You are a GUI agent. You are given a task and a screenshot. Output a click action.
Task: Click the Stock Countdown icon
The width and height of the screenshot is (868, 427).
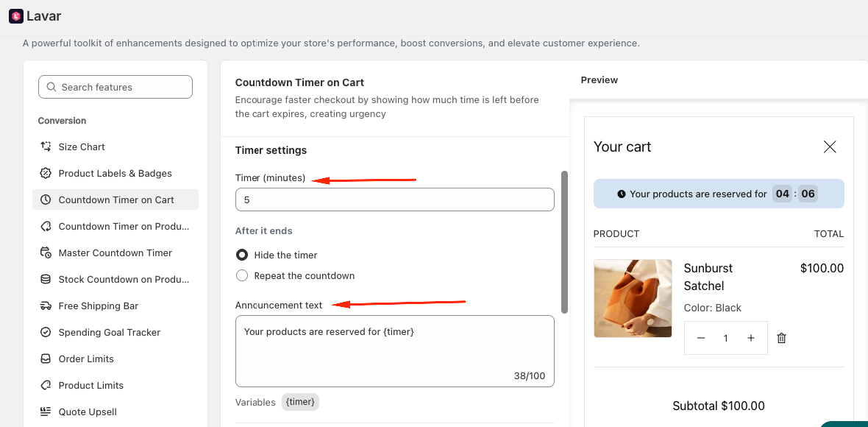point(46,280)
